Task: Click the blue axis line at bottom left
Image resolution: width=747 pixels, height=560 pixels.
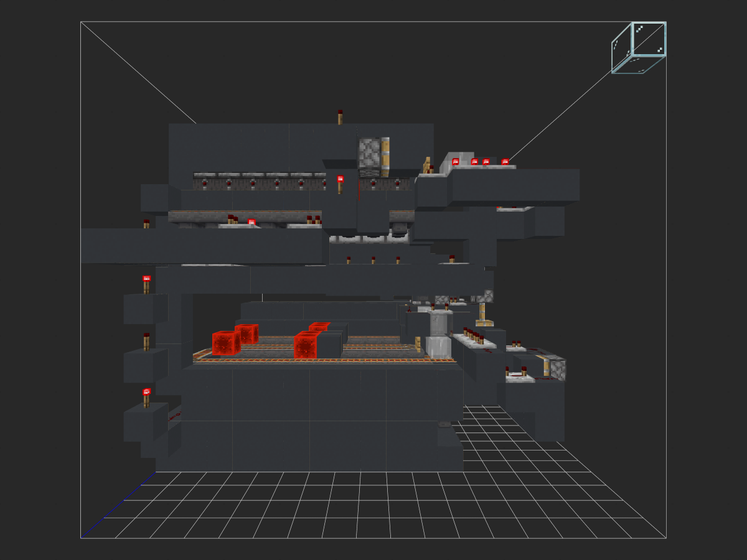Action: 118,505
